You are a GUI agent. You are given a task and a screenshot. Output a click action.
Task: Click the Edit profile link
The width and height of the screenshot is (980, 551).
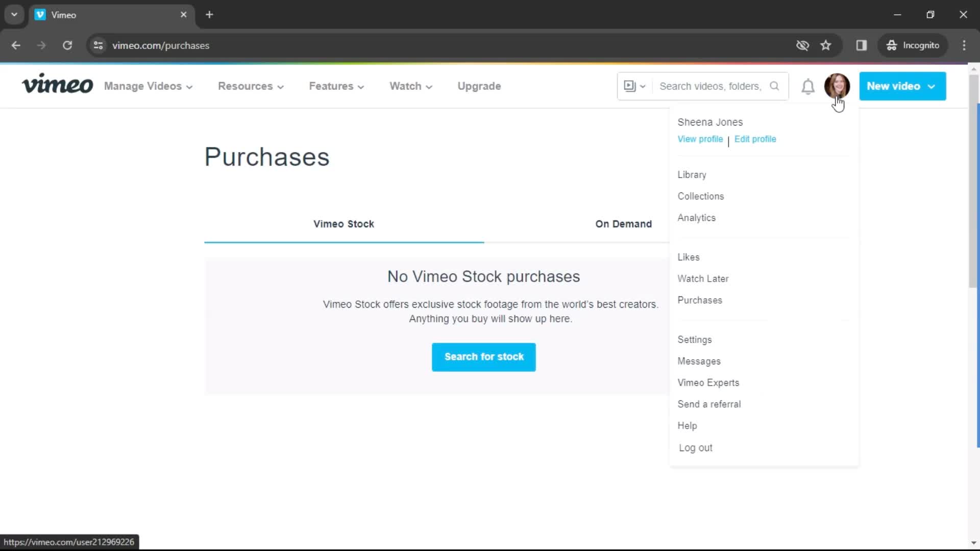coord(755,139)
